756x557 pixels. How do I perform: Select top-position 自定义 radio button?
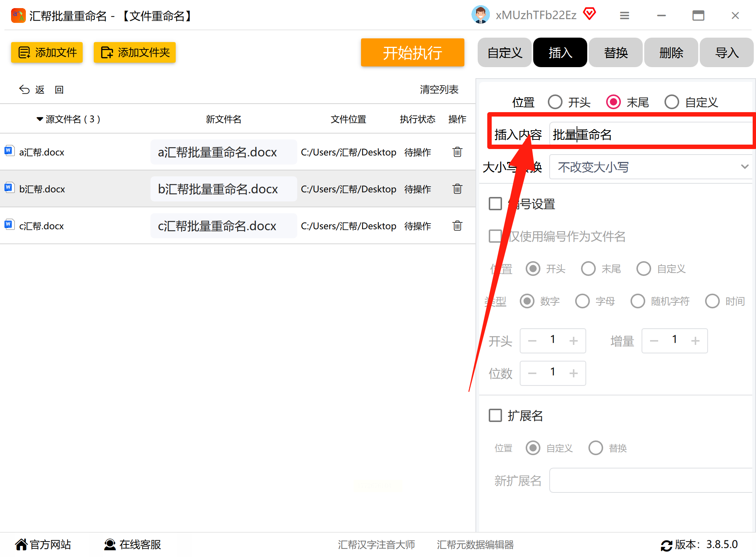coord(671,102)
